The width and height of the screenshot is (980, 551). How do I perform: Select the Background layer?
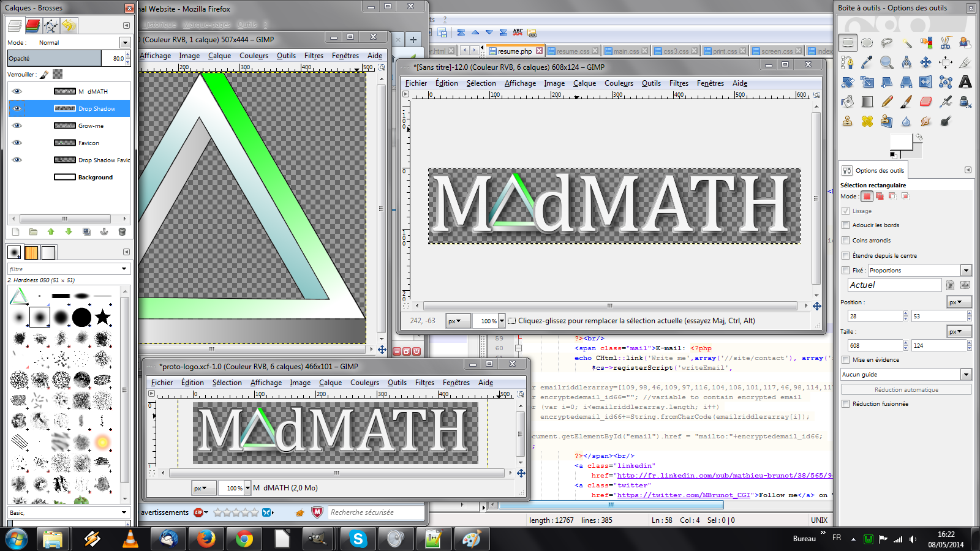click(95, 177)
